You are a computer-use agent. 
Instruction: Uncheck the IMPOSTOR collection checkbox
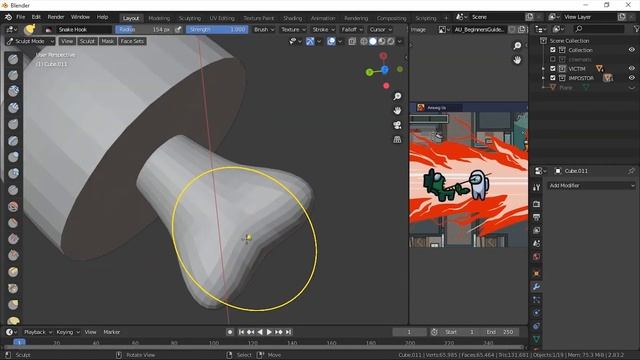pyautogui.click(x=553, y=78)
